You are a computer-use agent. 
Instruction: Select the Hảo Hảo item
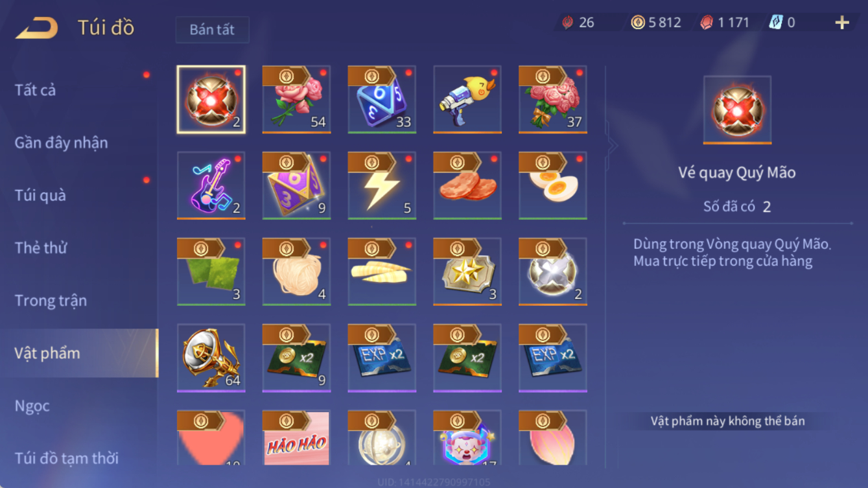coord(296,439)
